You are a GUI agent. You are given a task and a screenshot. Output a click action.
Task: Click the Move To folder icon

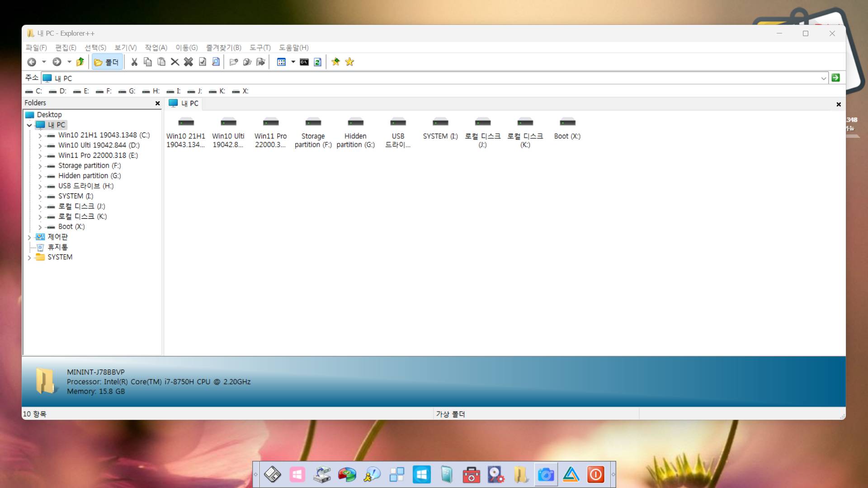(x=260, y=62)
